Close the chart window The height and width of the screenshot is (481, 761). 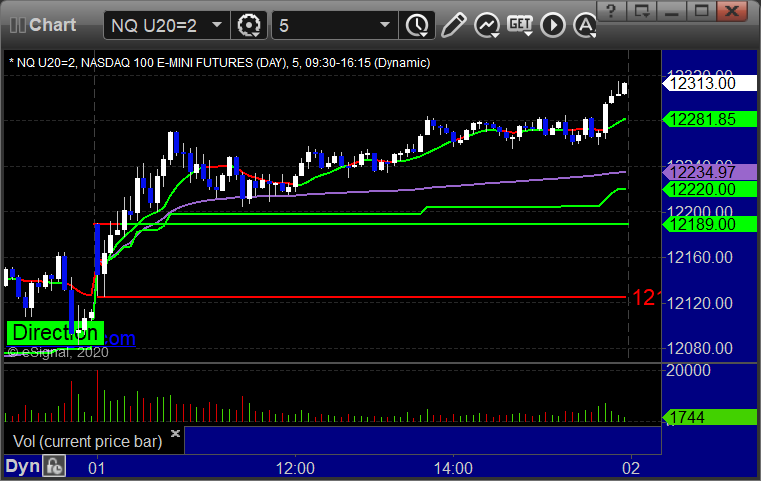coord(732,10)
